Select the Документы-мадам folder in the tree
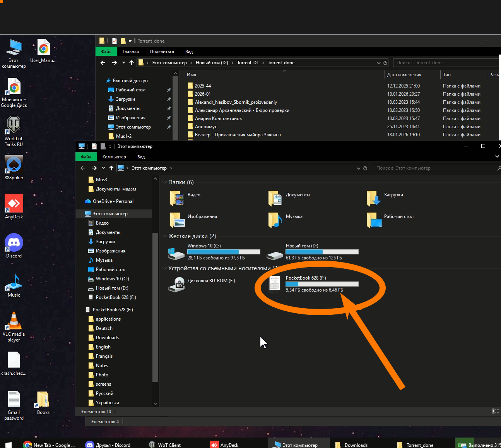501x448 pixels. (x=116, y=189)
